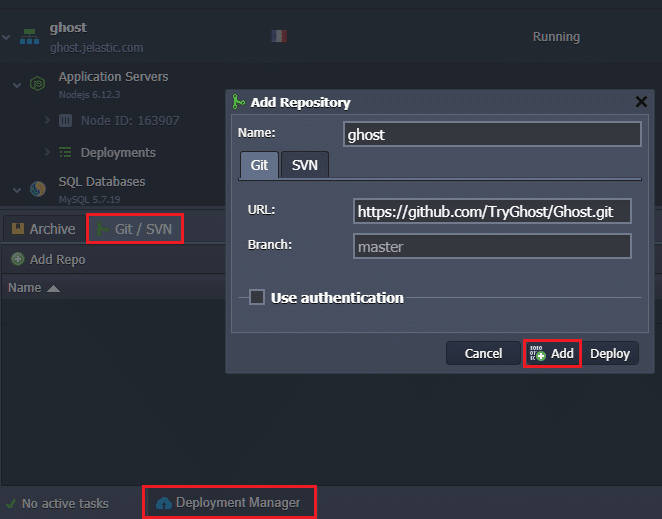Click the Add Repo button

[x=48, y=259]
